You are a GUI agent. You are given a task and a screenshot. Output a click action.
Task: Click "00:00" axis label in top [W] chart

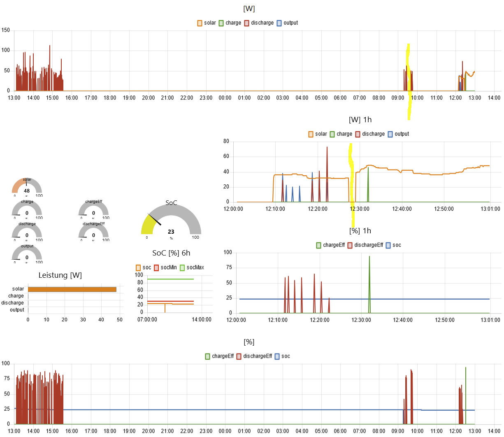click(225, 98)
